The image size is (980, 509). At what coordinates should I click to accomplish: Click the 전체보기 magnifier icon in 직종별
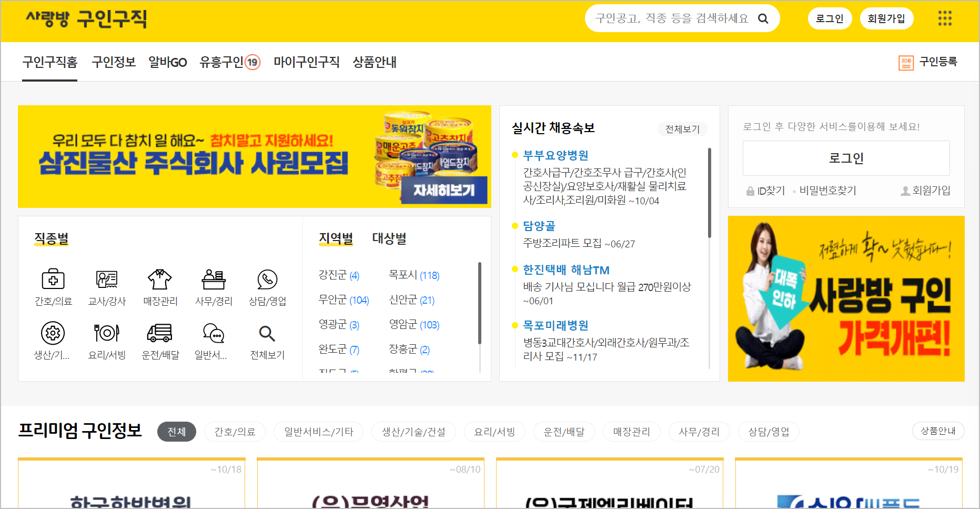(267, 333)
